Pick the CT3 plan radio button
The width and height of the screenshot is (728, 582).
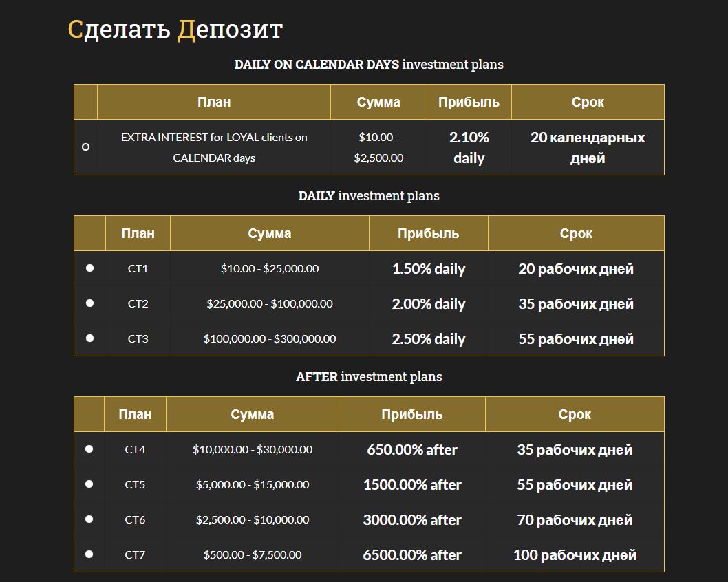click(x=89, y=338)
